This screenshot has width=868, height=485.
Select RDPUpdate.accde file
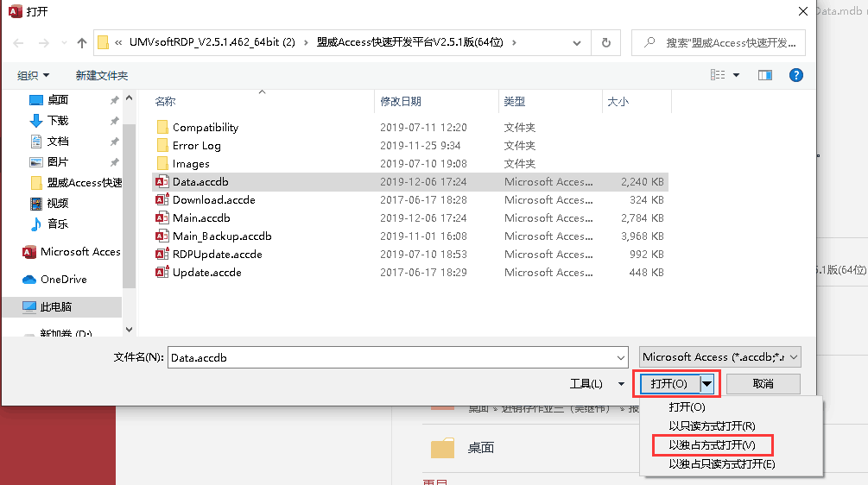click(409, 255)
